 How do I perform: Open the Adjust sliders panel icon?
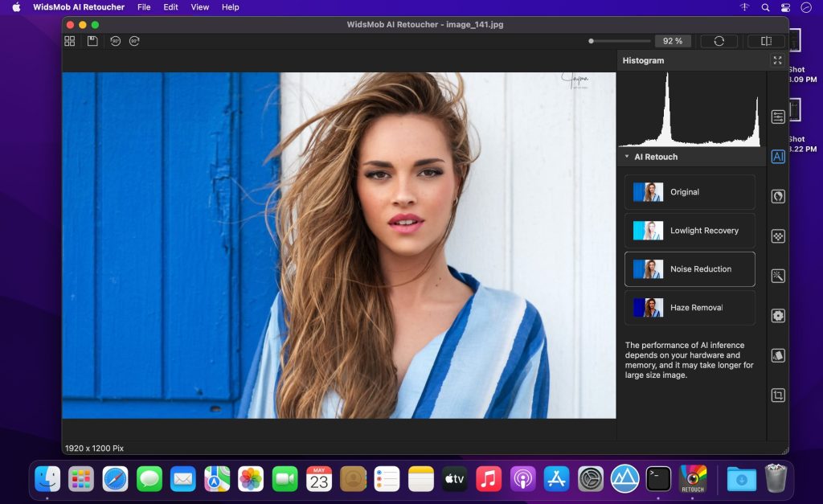[777, 117]
